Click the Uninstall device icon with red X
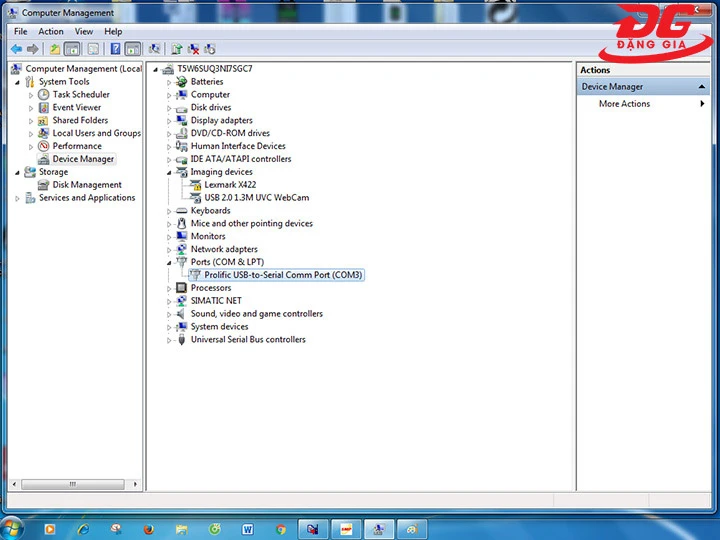This screenshot has width=720, height=540. click(x=194, y=48)
